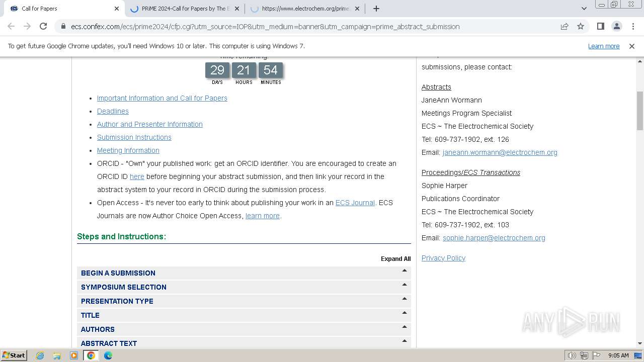Click the 9:05 AM system clock

pyautogui.click(x=618, y=355)
